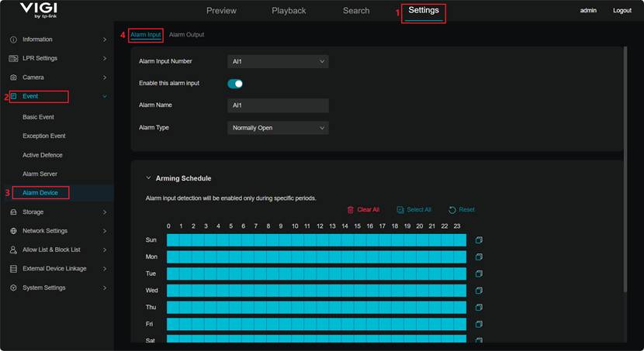Image resolution: width=644 pixels, height=351 pixels.
Task: Expand the Information menu chevron
Action: [105, 40]
